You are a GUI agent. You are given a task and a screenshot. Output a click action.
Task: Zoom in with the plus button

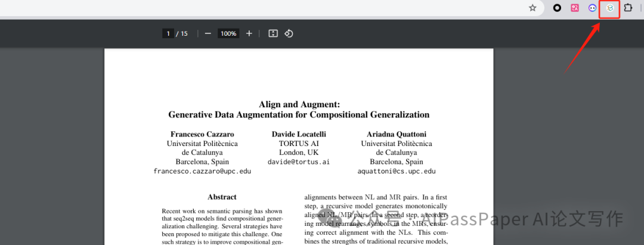pos(249,33)
